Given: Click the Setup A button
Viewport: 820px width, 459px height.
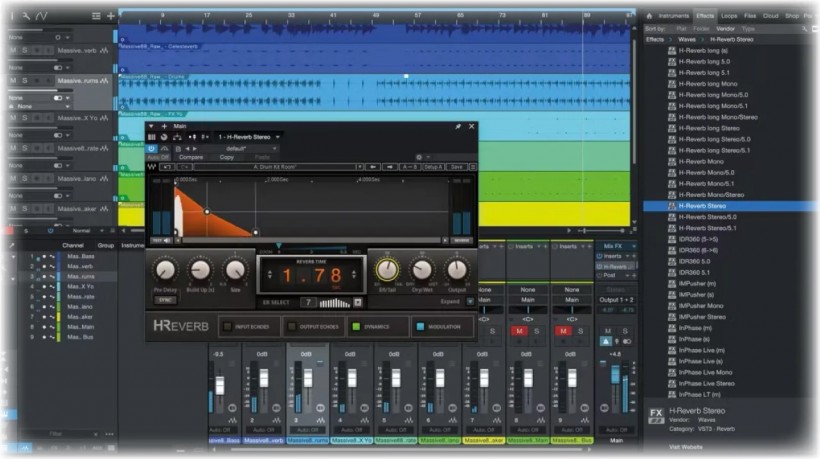Looking at the screenshot, I should click(433, 167).
